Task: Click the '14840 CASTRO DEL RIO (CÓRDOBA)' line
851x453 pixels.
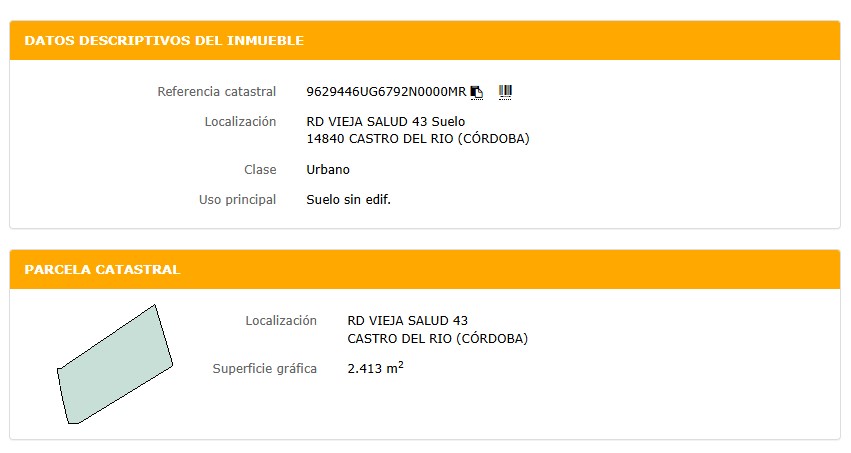Action: (417, 139)
